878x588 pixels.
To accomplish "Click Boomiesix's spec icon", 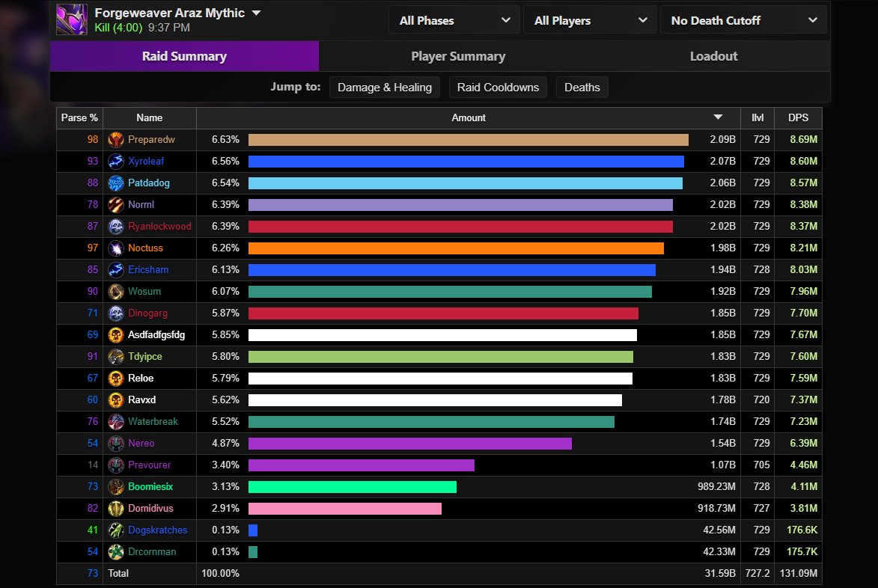I will pos(116,487).
